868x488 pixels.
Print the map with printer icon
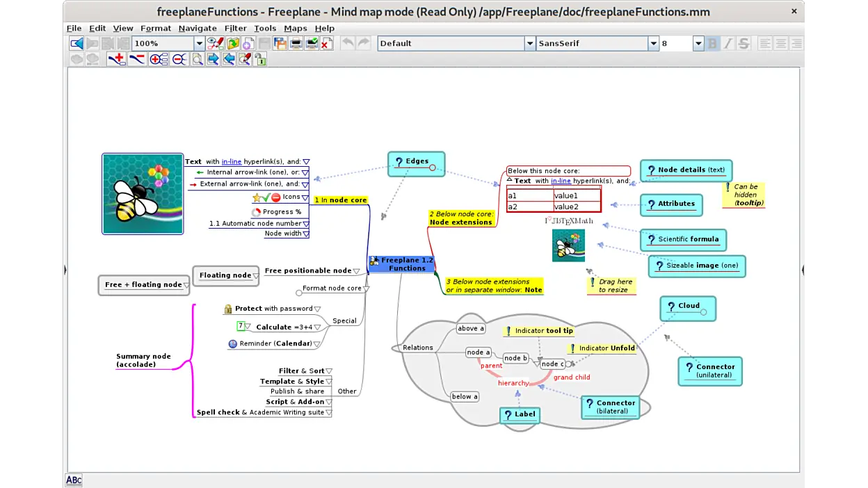pyautogui.click(x=296, y=43)
